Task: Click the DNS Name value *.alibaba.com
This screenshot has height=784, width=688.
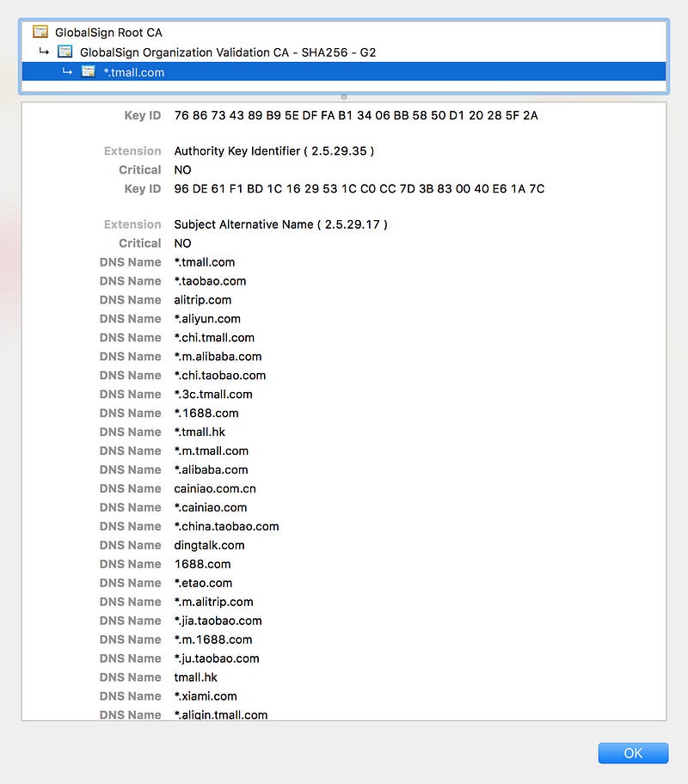Action: pyautogui.click(x=212, y=470)
